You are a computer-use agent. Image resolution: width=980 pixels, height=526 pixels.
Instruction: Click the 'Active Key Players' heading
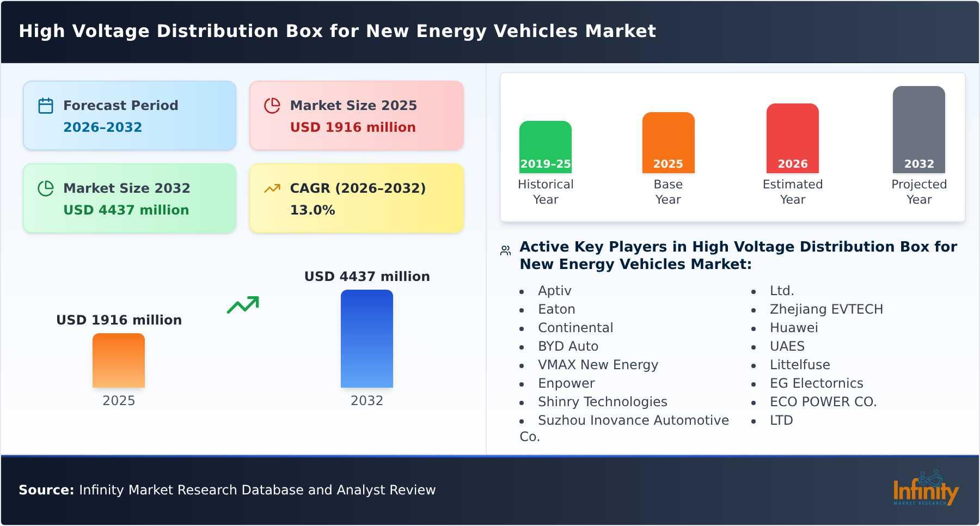(738, 255)
